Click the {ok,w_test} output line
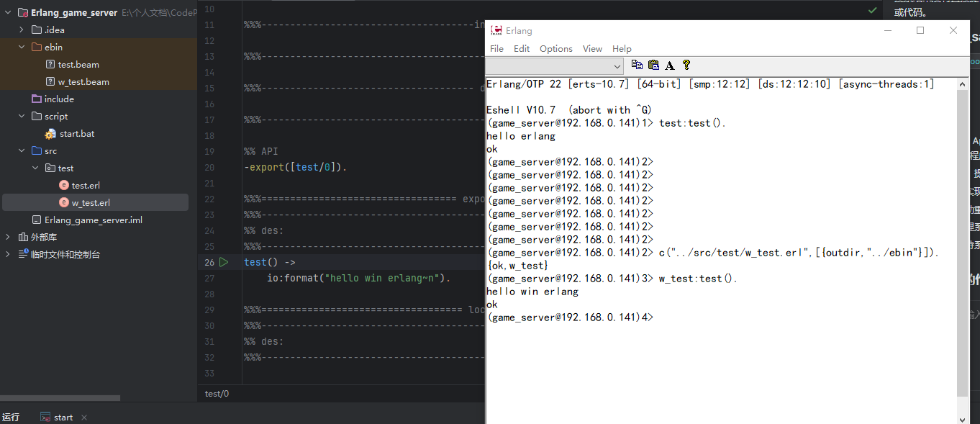This screenshot has height=424, width=980. tap(517, 266)
